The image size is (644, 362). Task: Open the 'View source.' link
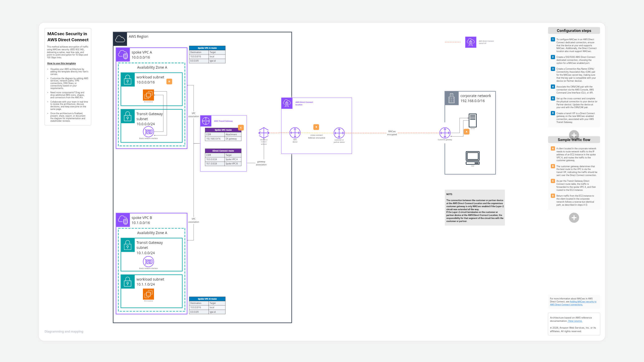coord(575,321)
